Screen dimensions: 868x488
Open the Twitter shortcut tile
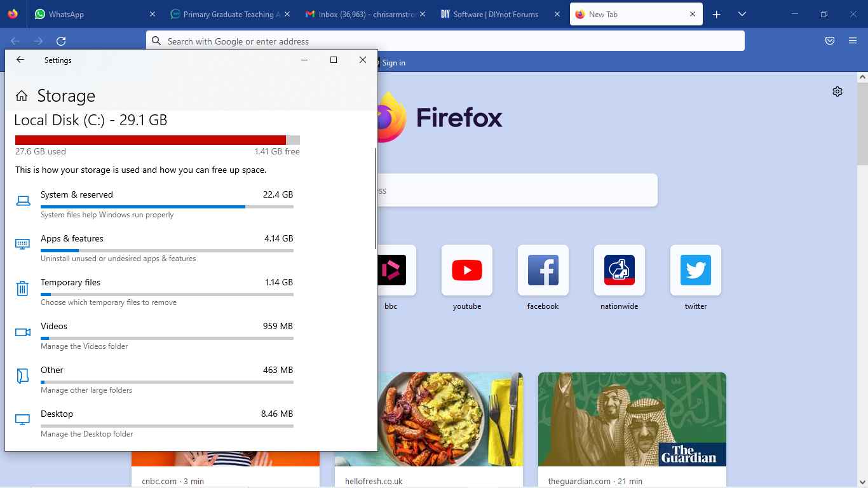coord(696,271)
